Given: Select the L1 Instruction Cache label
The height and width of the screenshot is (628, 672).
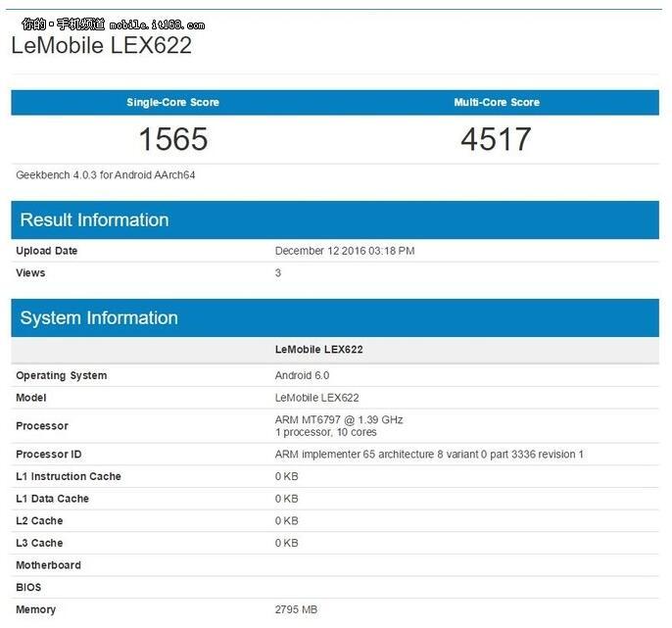Looking at the screenshot, I should 69,477.
